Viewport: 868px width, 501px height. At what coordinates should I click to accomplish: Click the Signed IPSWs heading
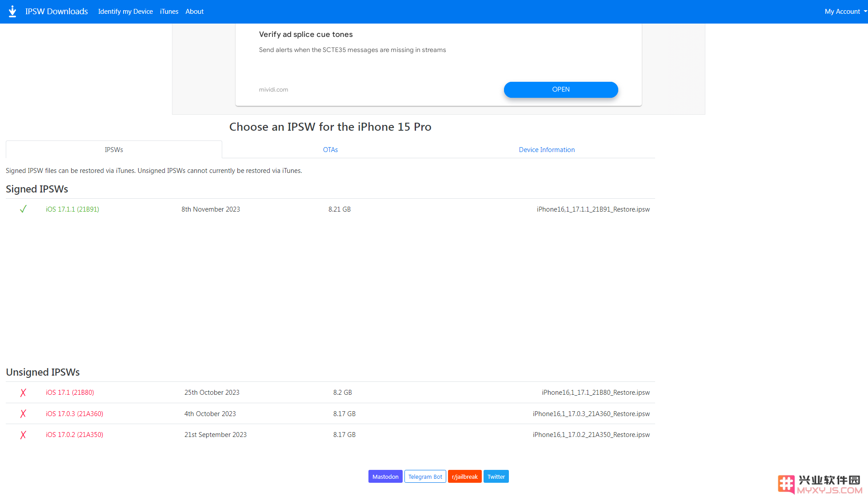point(37,189)
